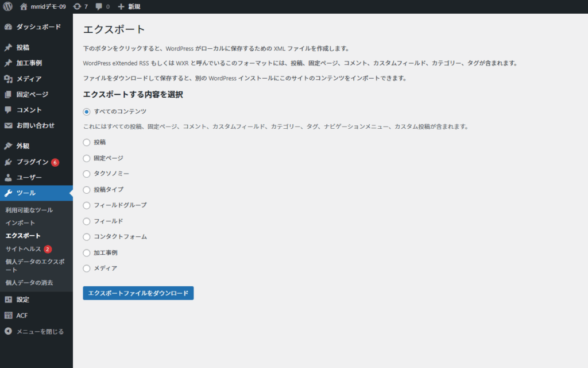Click the WordPress logo icon
The image size is (588, 368).
point(8,6)
